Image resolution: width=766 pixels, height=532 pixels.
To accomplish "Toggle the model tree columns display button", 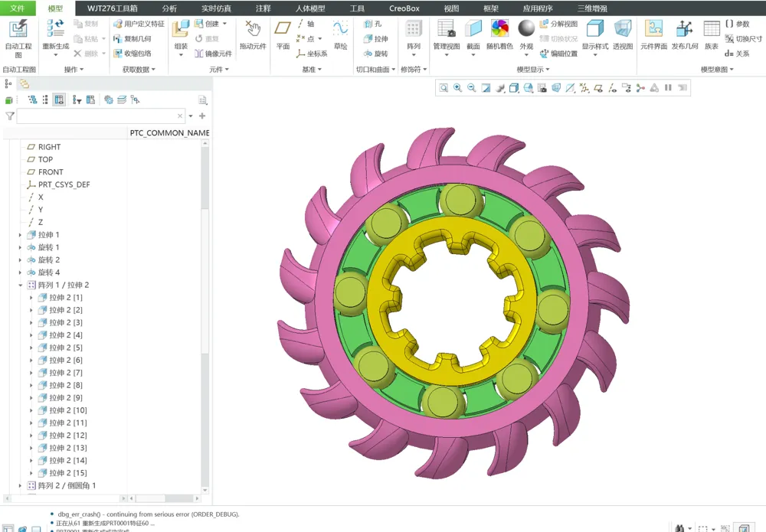I will tap(59, 100).
